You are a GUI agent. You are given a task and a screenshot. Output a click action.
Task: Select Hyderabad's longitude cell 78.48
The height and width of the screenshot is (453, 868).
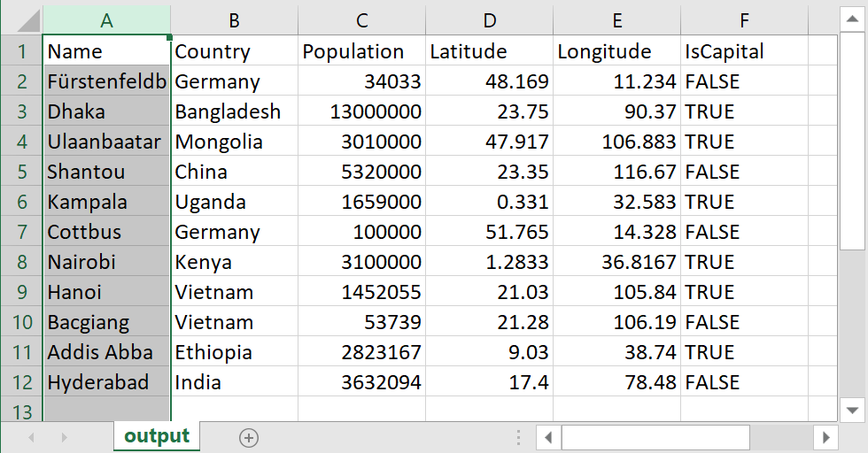pyautogui.click(x=616, y=382)
